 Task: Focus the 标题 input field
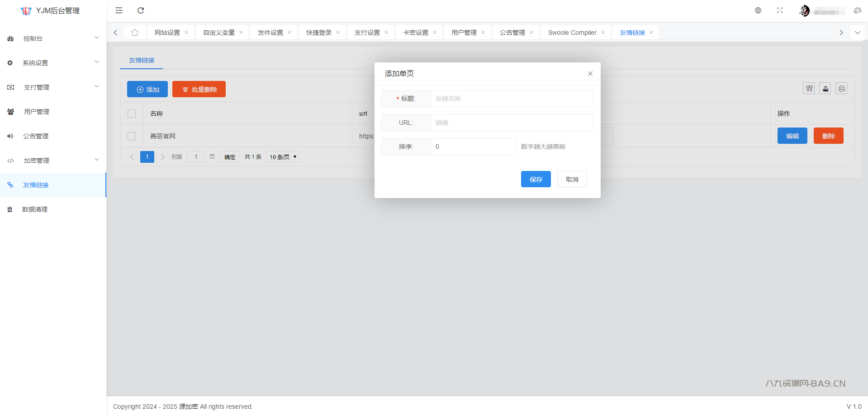[512, 99]
